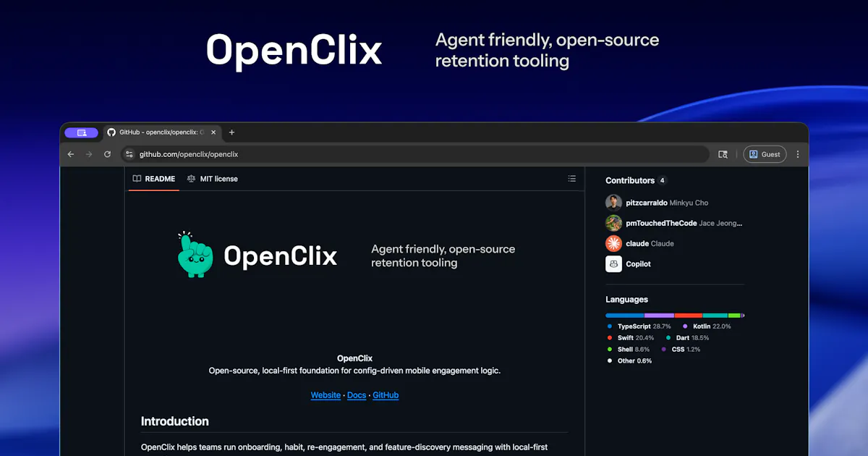Screen dimensions: 868x456
Task: Click the TypeScript blue segment in the language bar
Action: click(625, 316)
